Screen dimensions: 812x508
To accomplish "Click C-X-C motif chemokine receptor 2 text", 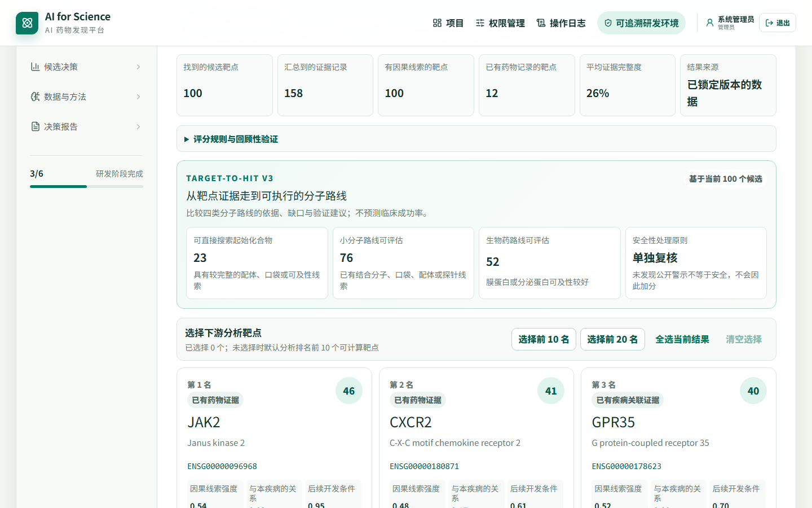I will (x=455, y=443).
